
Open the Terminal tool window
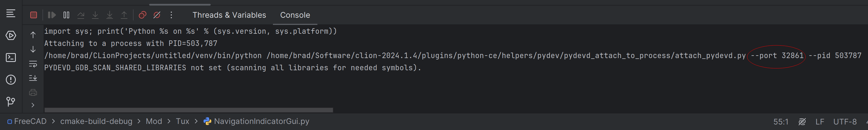point(11,58)
